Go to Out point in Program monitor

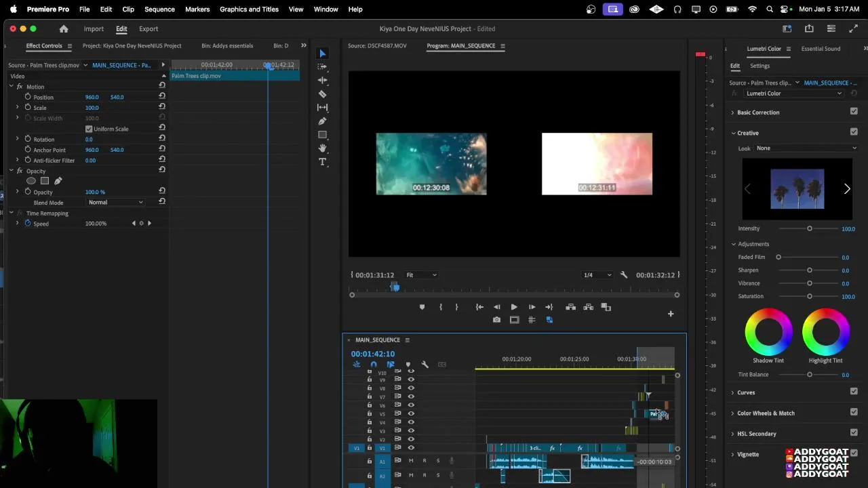tap(549, 307)
